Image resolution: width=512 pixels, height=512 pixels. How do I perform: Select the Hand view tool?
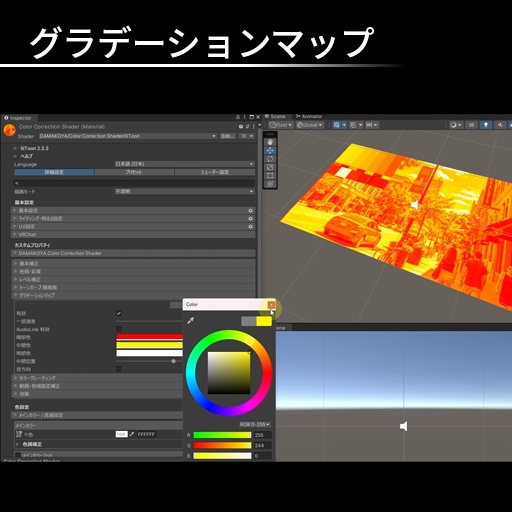[270, 142]
